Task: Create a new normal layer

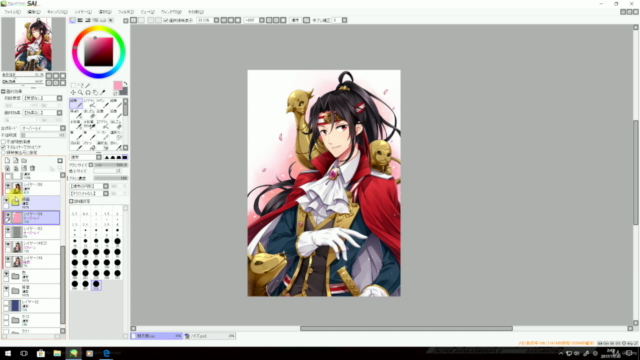Action: coord(7,160)
